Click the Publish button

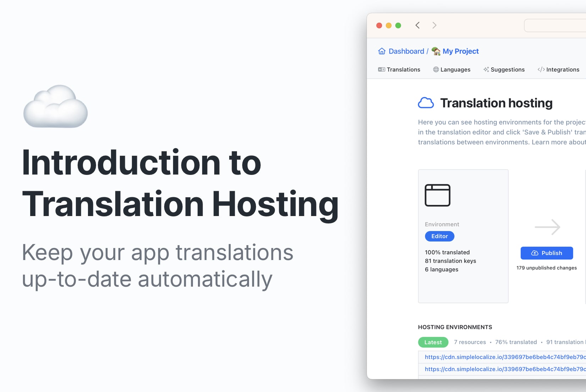(x=547, y=253)
